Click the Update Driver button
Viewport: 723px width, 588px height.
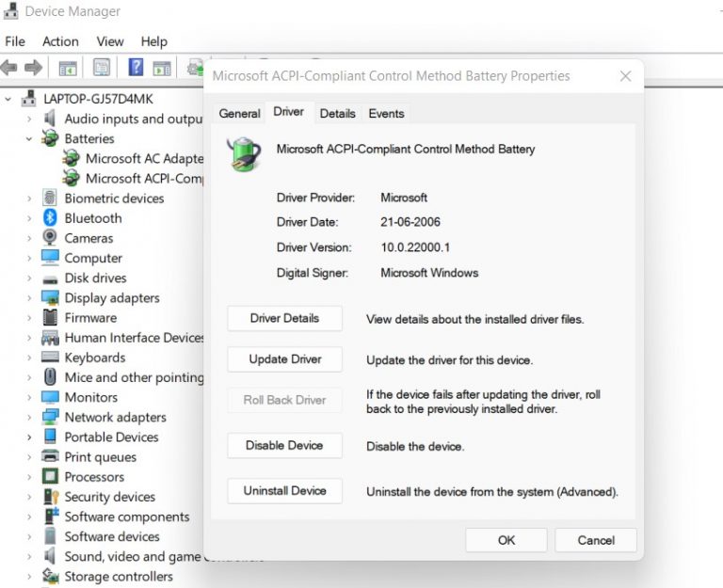pyautogui.click(x=284, y=359)
